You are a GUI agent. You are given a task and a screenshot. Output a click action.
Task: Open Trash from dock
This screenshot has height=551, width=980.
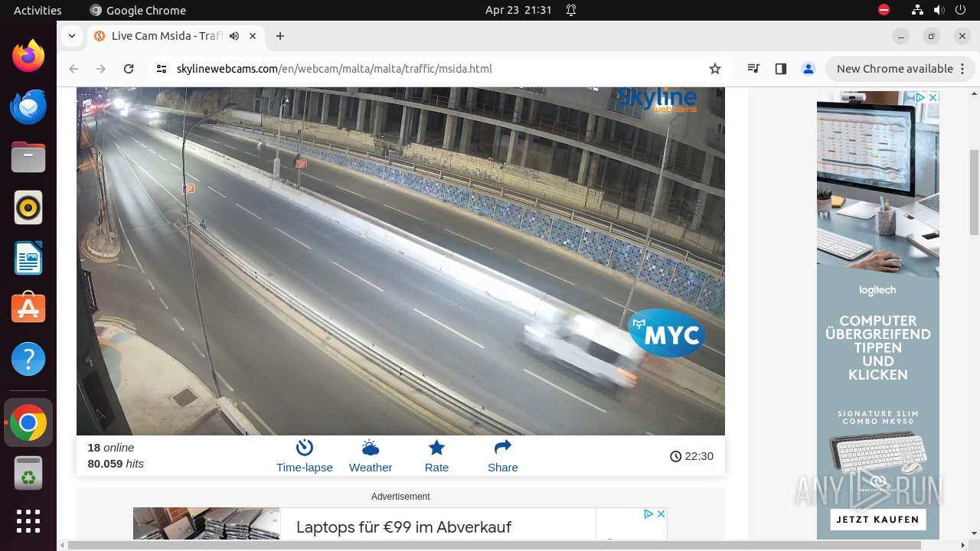(28, 473)
